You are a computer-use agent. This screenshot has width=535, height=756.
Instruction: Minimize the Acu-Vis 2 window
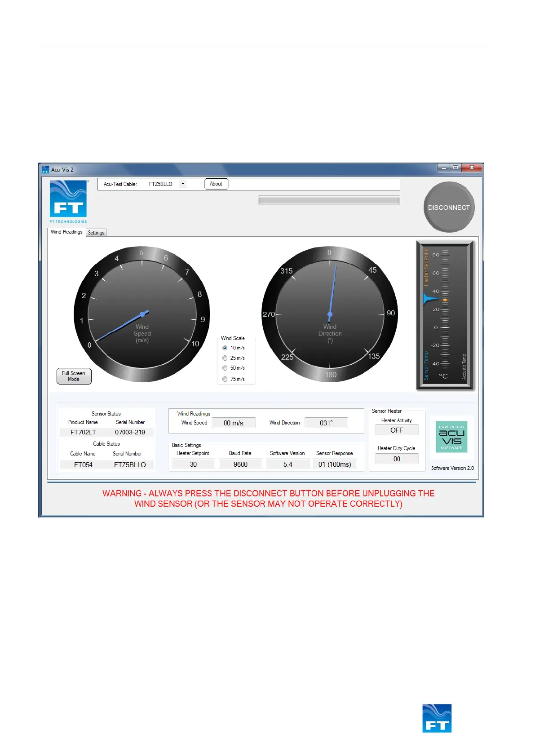click(x=444, y=168)
